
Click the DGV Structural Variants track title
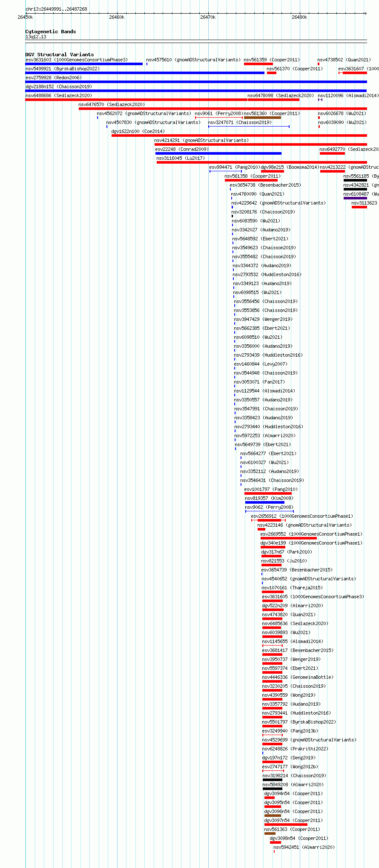pos(60,55)
